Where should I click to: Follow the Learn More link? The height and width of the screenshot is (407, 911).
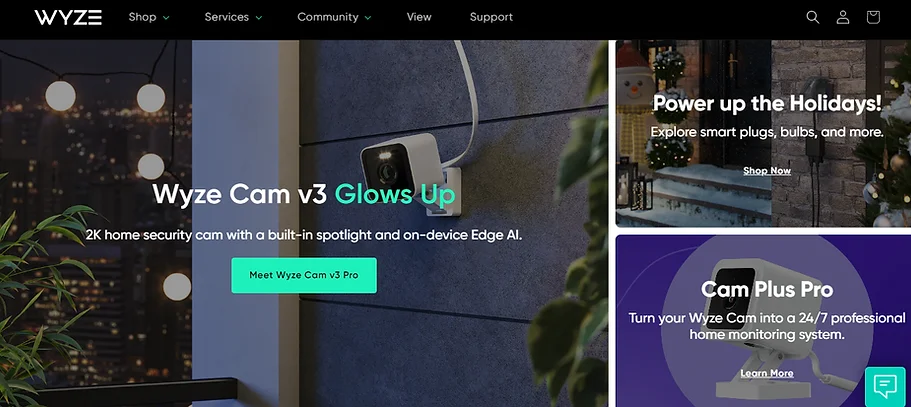click(767, 373)
